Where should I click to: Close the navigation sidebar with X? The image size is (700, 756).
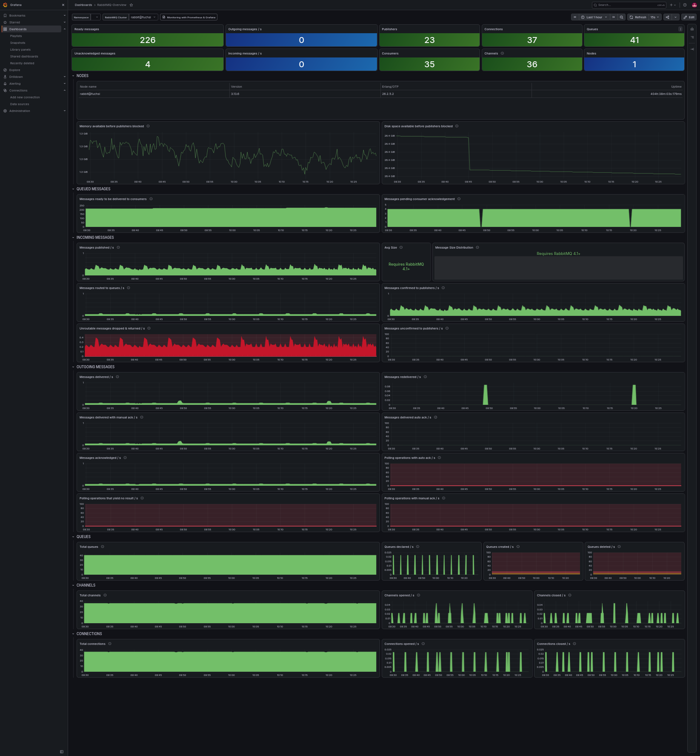63,5
